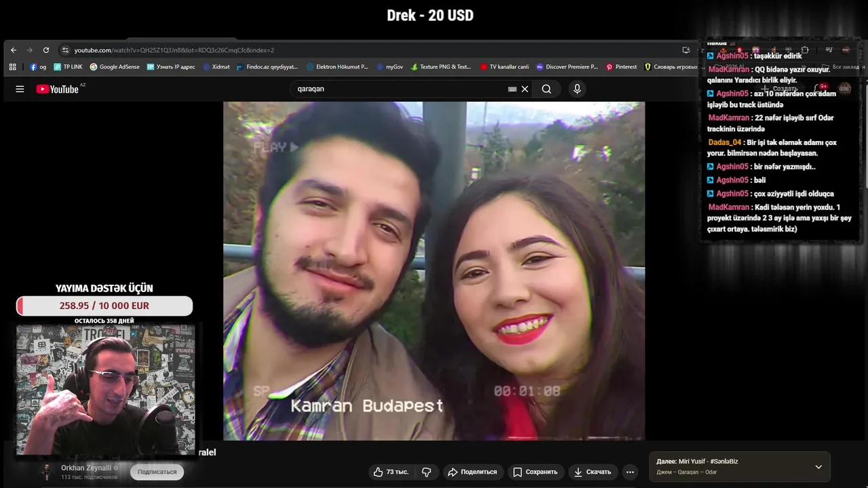Click the install/cast screen icon in address bar
868x488 pixels.
click(686, 50)
